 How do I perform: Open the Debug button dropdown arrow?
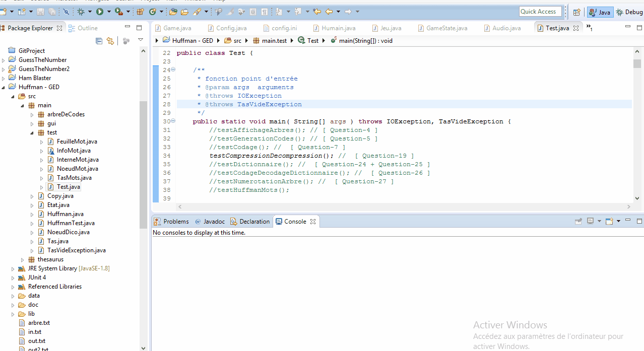(90, 12)
